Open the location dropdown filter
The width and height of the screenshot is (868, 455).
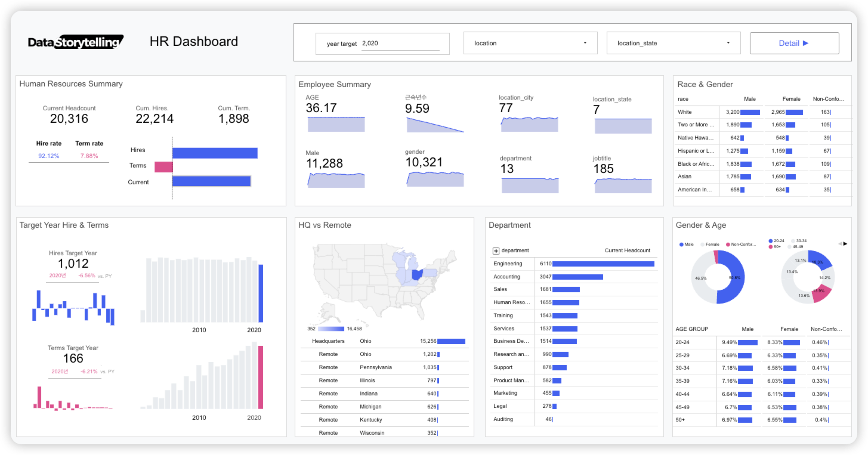click(530, 43)
